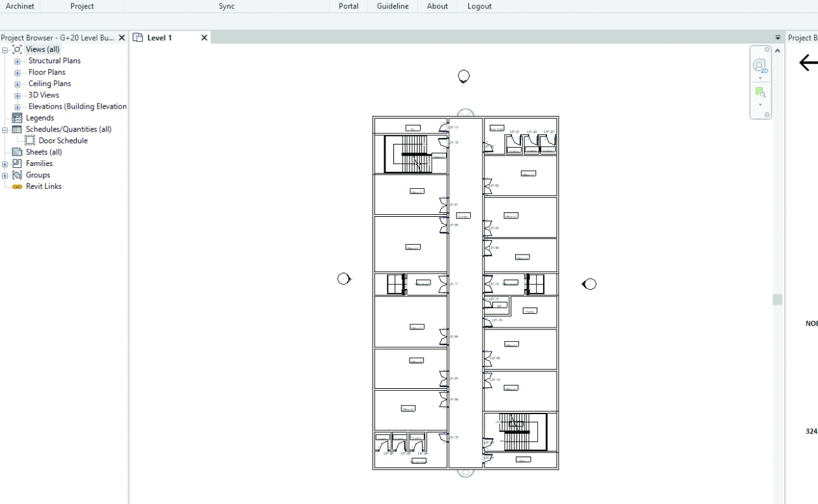Screen dimensions: 818x504
Task: Click the large back arrow icon
Action: (808, 63)
